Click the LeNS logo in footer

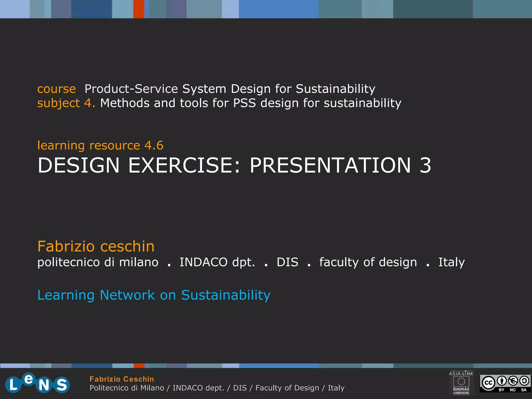pyautogui.click(x=37, y=383)
